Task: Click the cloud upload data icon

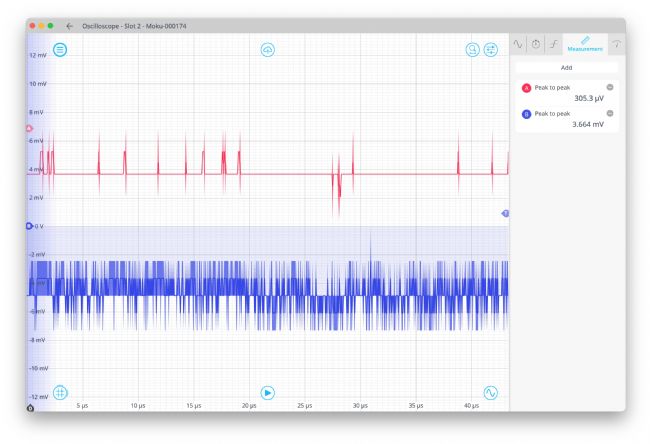Action: pyautogui.click(x=268, y=49)
